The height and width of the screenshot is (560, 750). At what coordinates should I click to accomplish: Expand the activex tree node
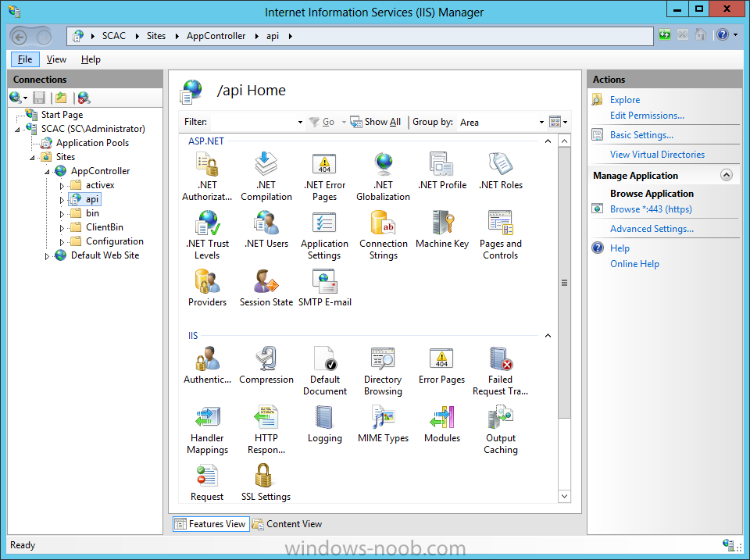click(62, 186)
